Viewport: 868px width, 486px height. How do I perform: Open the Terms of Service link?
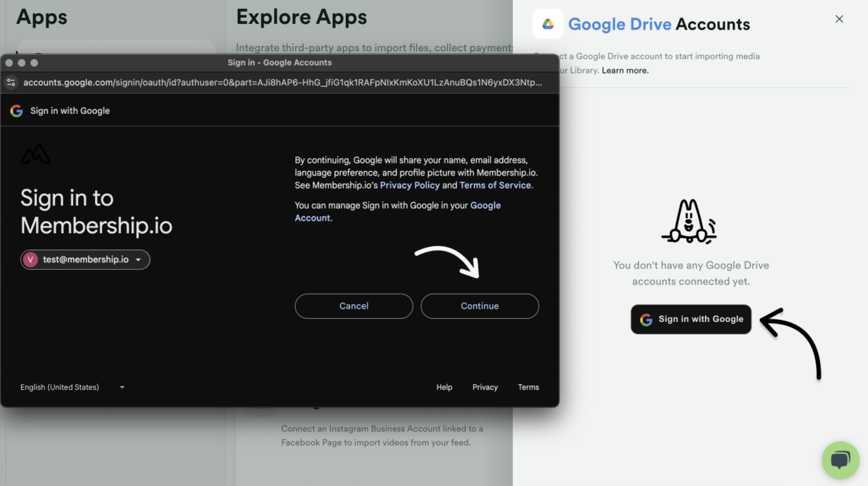coord(495,185)
